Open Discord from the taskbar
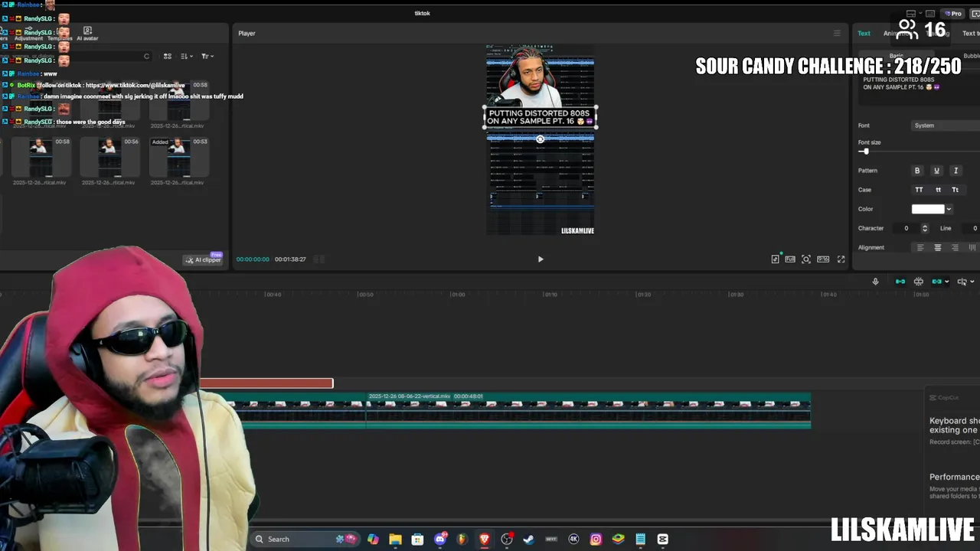Screen dimensions: 980x551 pyautogui.click(x=440, y=540)
